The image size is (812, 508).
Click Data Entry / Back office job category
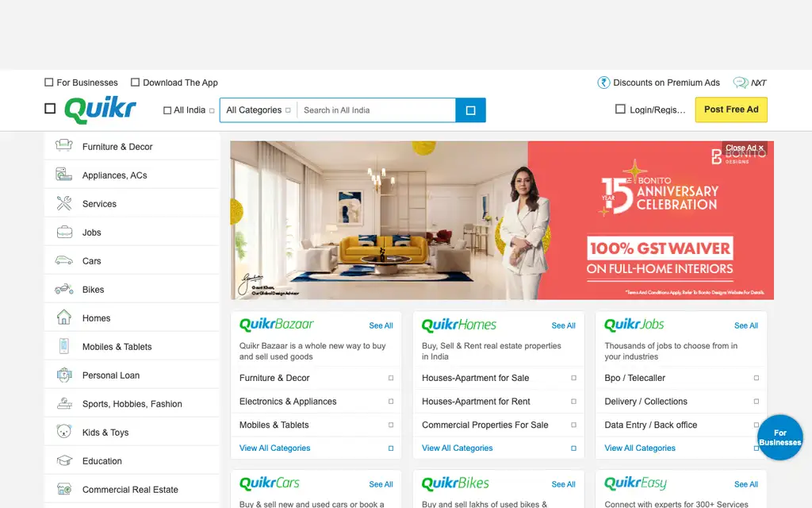tap(650, 425)
